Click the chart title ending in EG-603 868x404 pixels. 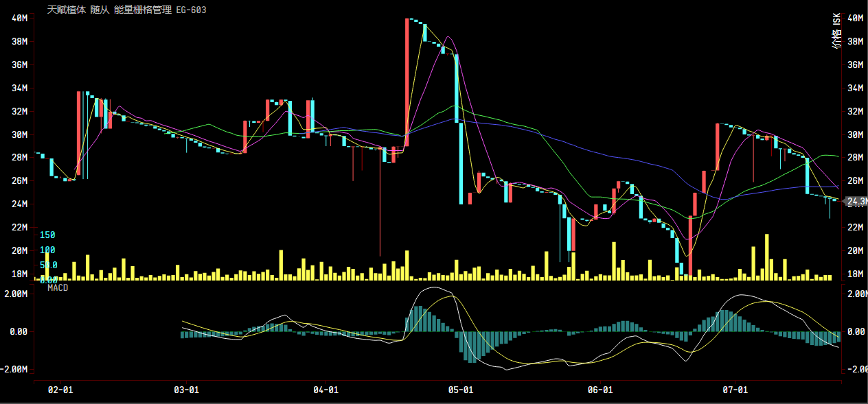pos(126,10)
